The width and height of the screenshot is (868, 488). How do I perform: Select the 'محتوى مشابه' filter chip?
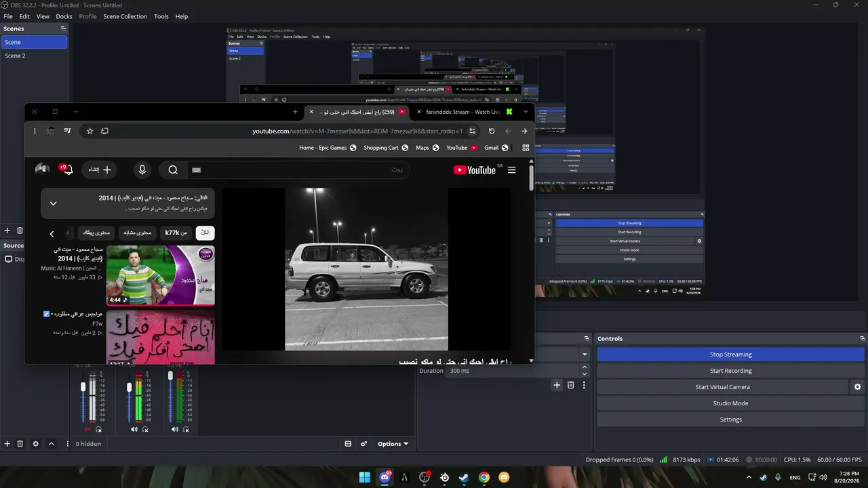[138, 233]
